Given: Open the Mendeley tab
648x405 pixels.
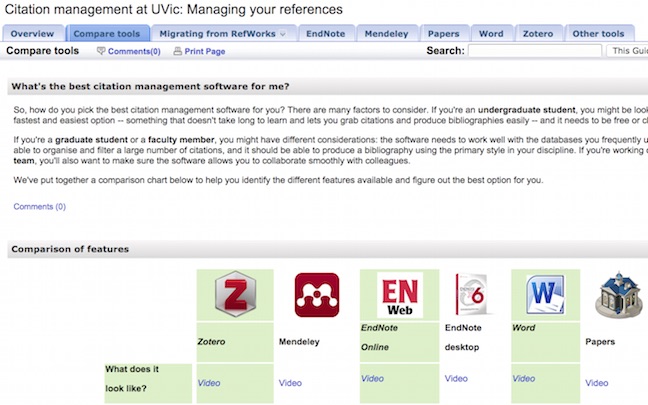Looking at the screenshot, I should (386, 34).
